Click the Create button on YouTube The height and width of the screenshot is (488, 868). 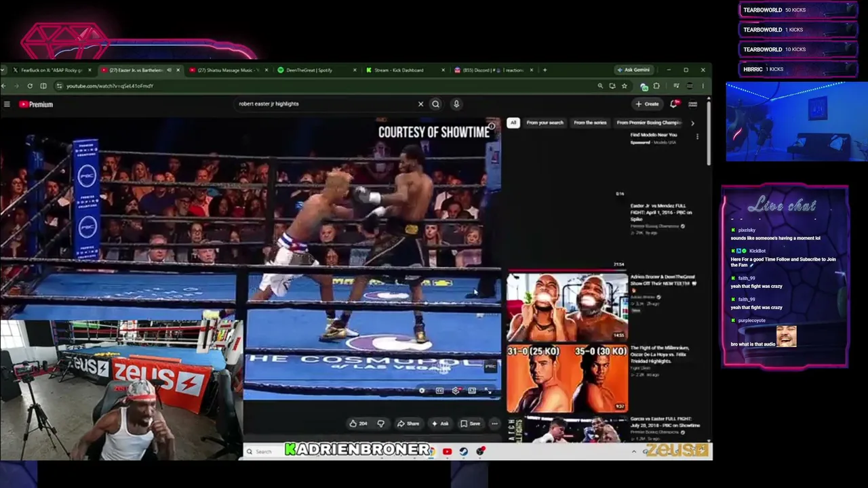pyautogui.click(x=647, y=104)
